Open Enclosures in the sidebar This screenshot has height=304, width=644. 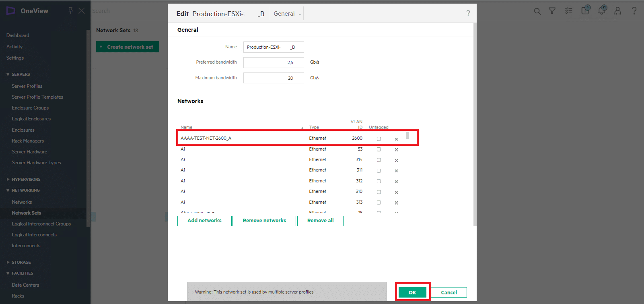(23, 130)
